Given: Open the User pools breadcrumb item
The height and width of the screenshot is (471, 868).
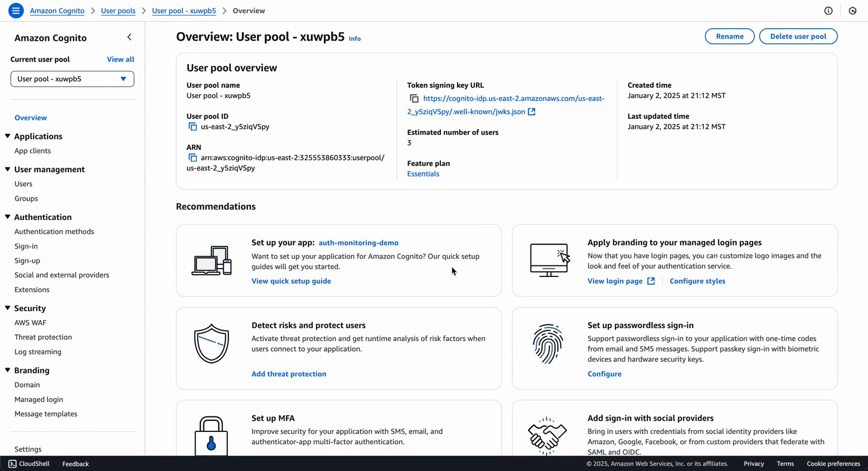Looking at the screenshot, I should pyautogui.click(x=118, y=10).
